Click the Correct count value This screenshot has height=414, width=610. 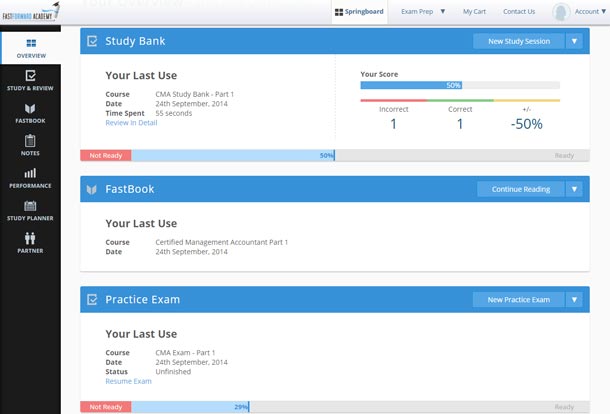tap(460, 124)
